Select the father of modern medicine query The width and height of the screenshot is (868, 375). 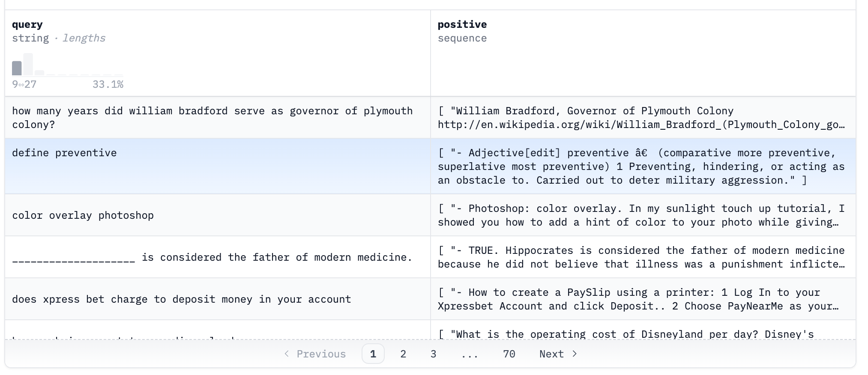tap(212, 257)
